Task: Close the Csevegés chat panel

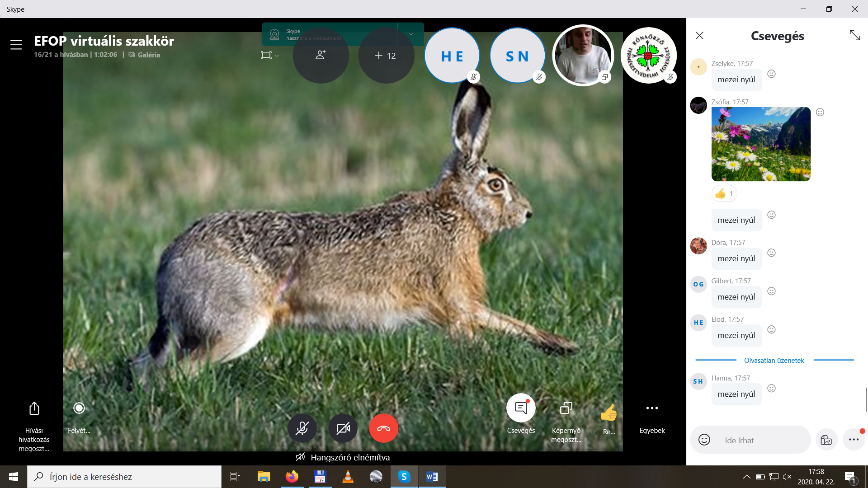Action: [x=699, y=35]
